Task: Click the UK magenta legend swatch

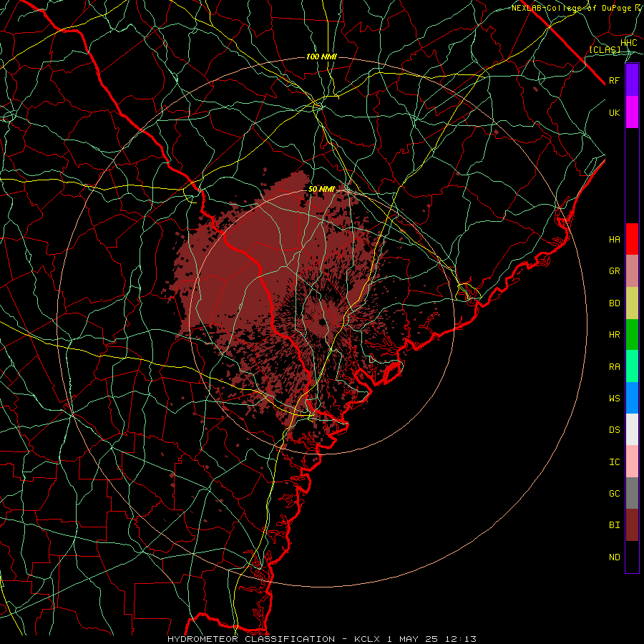Action: 632,112
